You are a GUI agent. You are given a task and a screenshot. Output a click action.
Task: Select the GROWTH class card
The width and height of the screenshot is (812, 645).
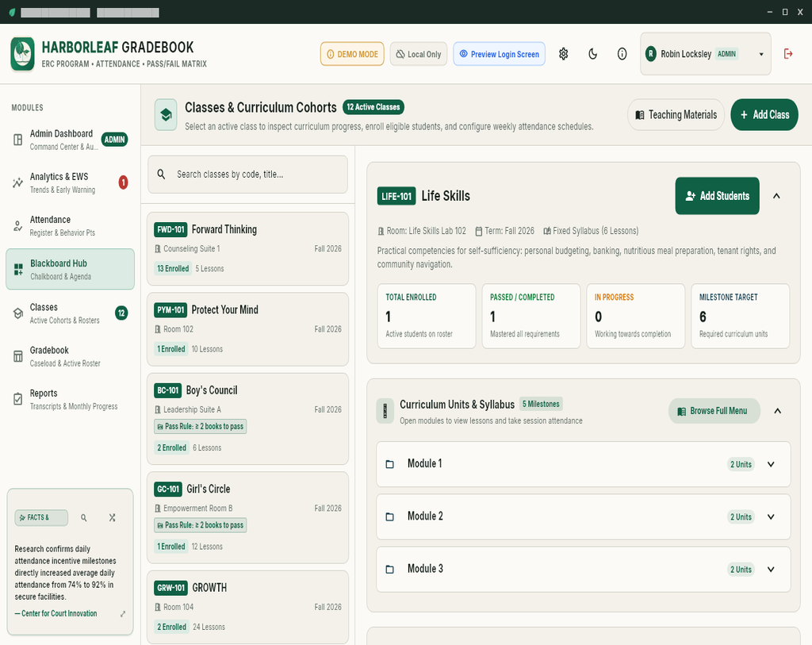click(248, 607)
